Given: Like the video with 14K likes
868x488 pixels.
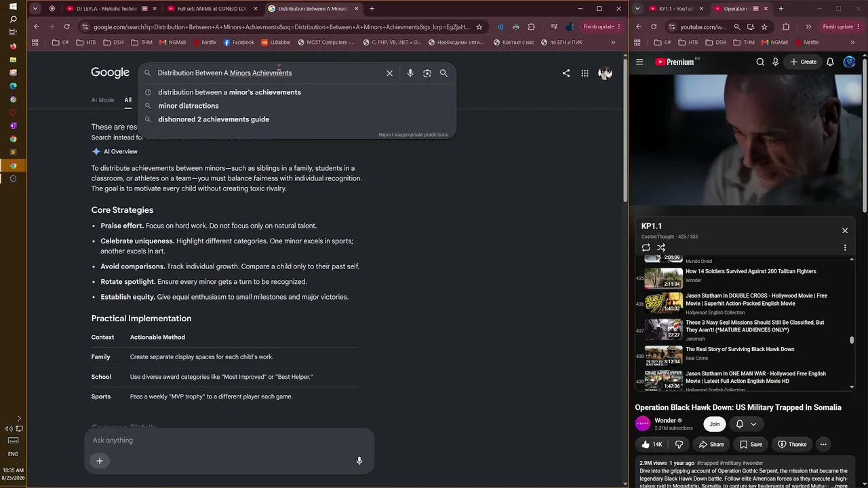Looking at the screenshot, I should tap(653, 445).
